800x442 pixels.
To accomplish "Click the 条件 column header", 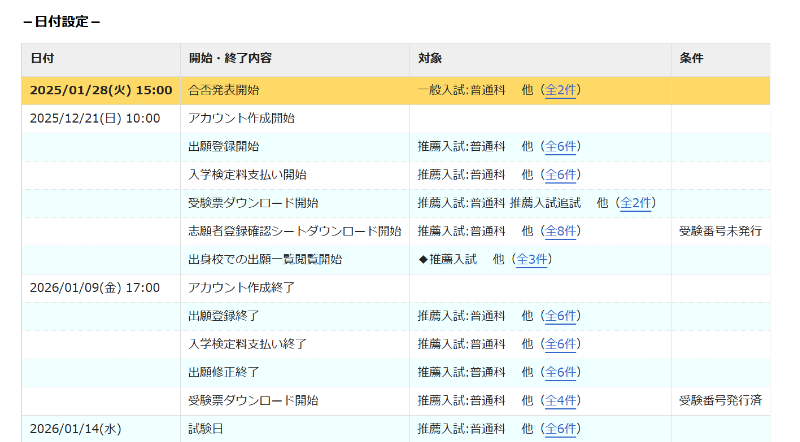I will (x=691, y=58).
